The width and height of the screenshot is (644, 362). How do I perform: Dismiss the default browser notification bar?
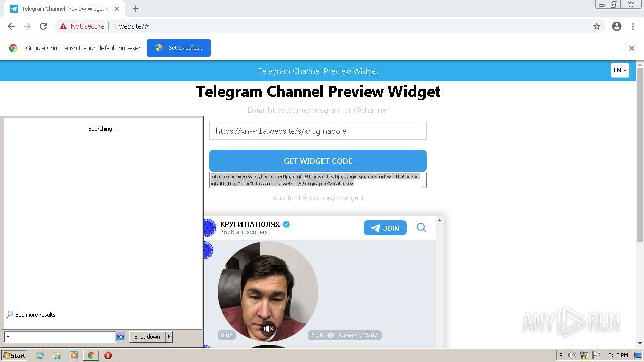[632, 48]
